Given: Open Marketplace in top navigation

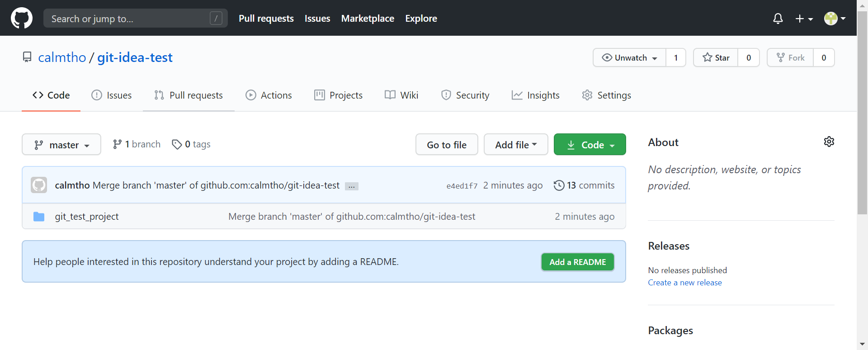Looking at the screenshot, I should click(x=368, y=19).
